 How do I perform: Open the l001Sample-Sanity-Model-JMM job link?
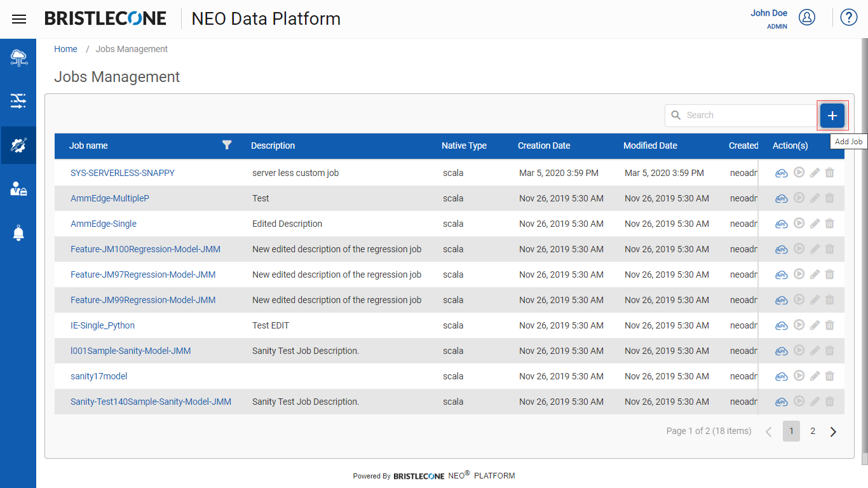(131, 351)
